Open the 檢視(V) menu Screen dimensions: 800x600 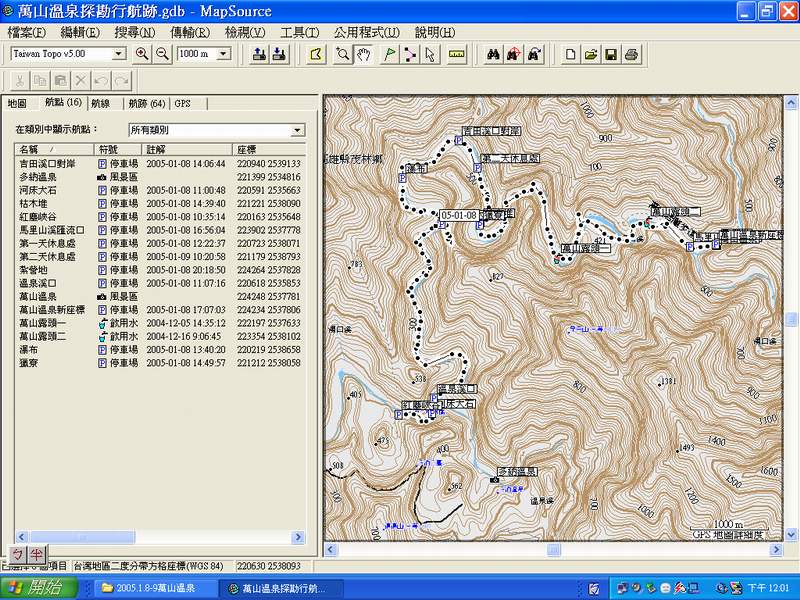[244, 32]
